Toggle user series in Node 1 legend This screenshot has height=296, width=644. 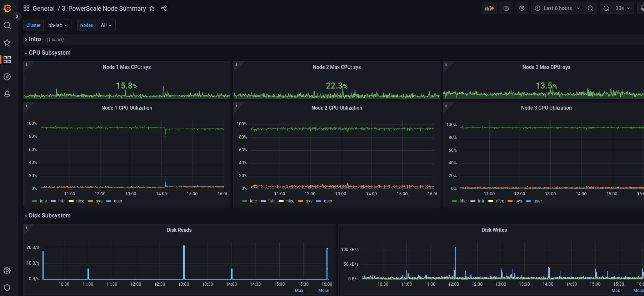[x=118, y=201]
